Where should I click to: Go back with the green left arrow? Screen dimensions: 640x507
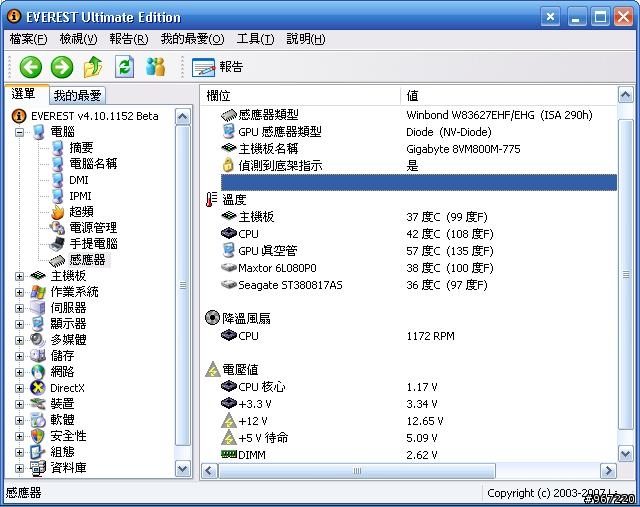pos(31,67)
